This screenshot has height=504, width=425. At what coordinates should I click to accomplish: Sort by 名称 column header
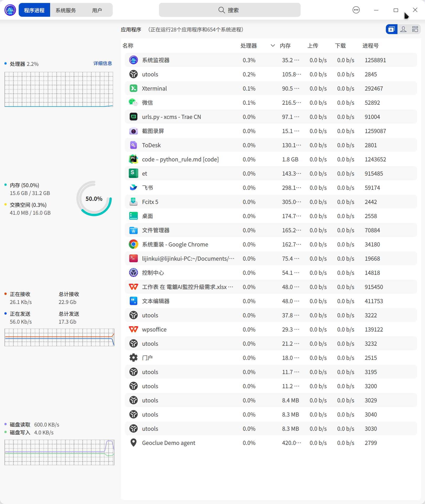point(128,46)
